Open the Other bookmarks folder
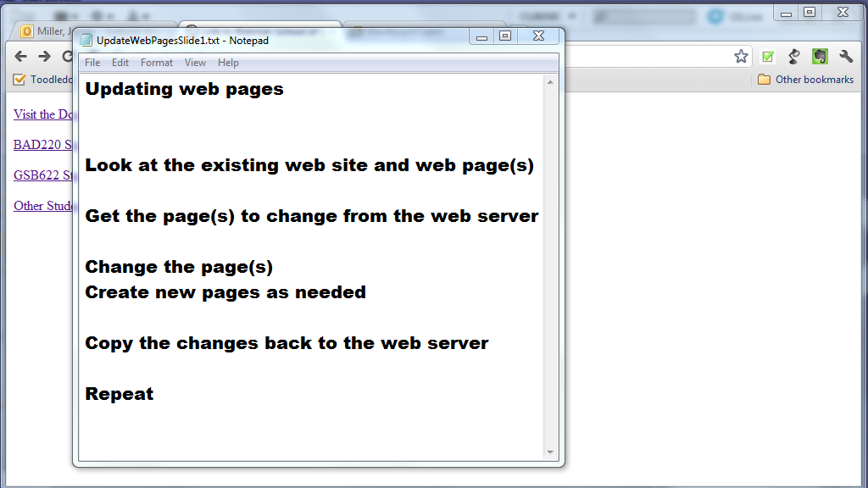The width and height of the screenshot is (868, 488). pyautogui.click(x=805, y=80)
